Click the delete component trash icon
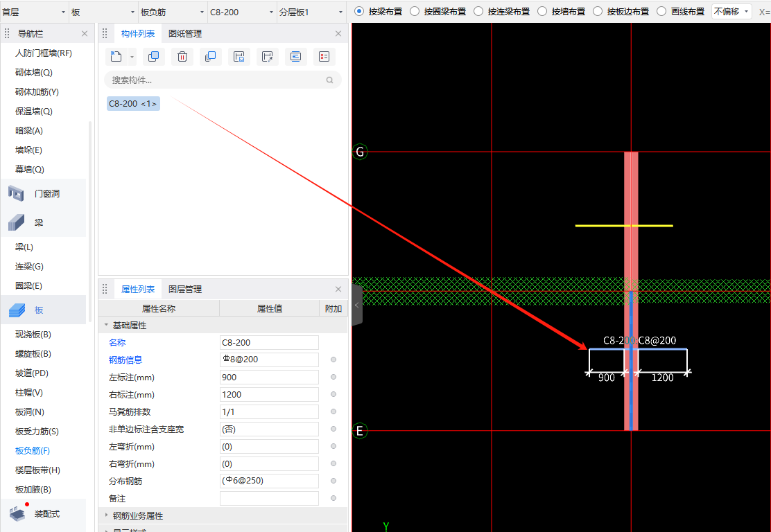This screenshot has height=532, width=771. pos(182,57)
